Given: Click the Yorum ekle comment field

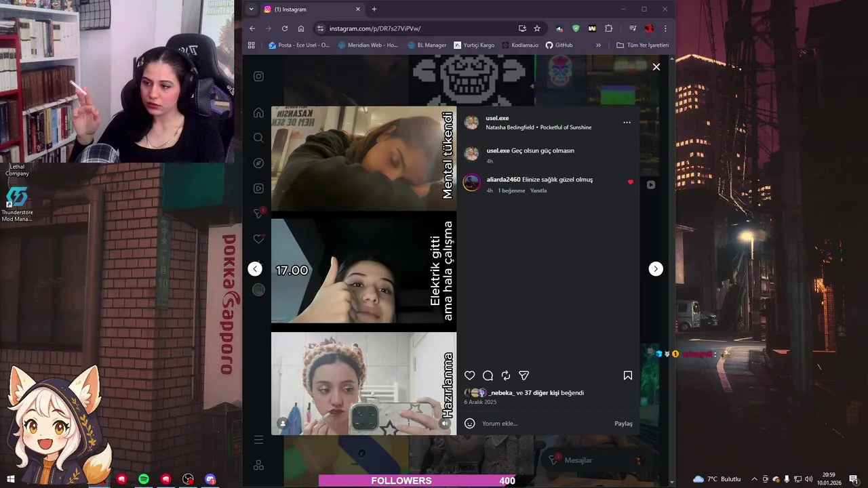Looking at the screenshot, I should [x=545, y=424].
